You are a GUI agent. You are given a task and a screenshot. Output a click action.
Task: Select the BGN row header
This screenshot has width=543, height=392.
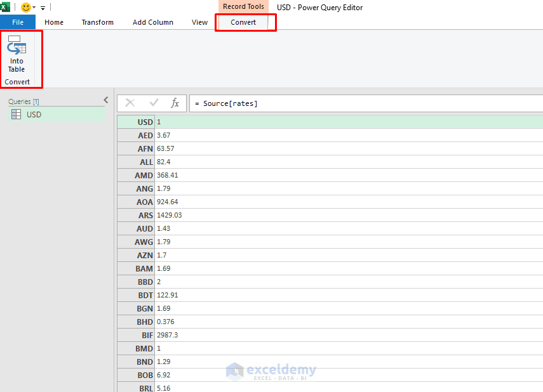(x=136, y=309)
